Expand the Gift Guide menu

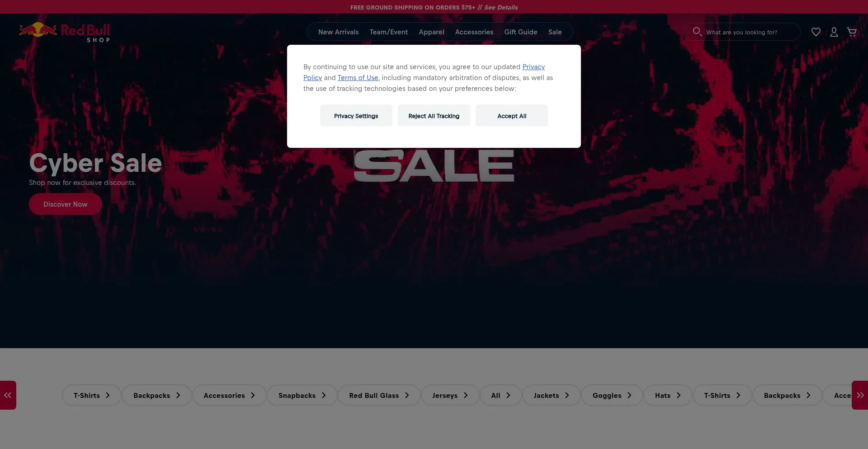pos(520,32)
